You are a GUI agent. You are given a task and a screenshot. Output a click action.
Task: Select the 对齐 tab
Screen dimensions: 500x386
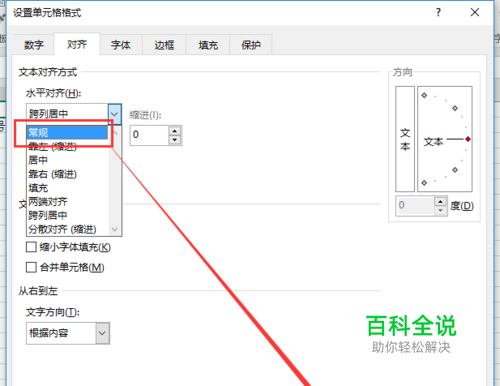coord(77,44)
